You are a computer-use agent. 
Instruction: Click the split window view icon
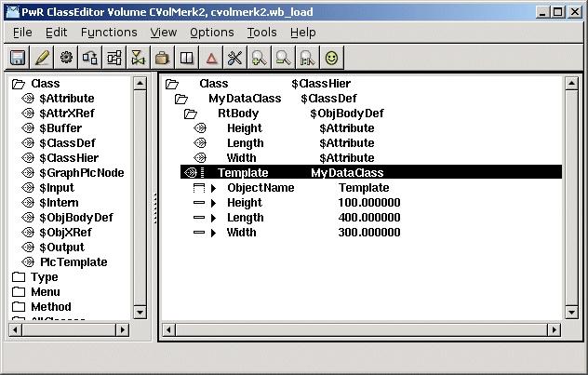(187, 58)
